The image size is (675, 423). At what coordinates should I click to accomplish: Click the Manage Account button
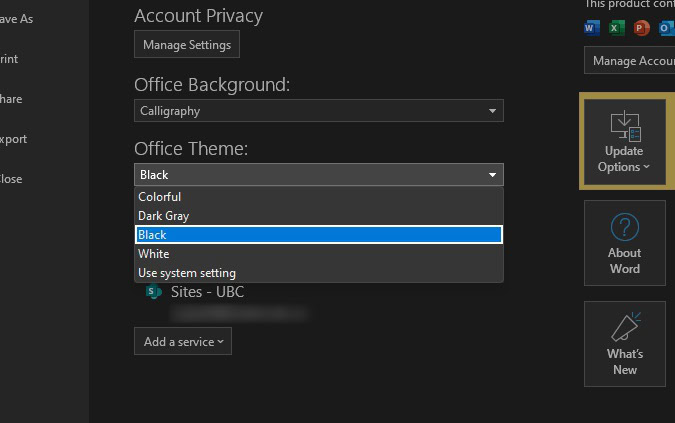(630, 61)
